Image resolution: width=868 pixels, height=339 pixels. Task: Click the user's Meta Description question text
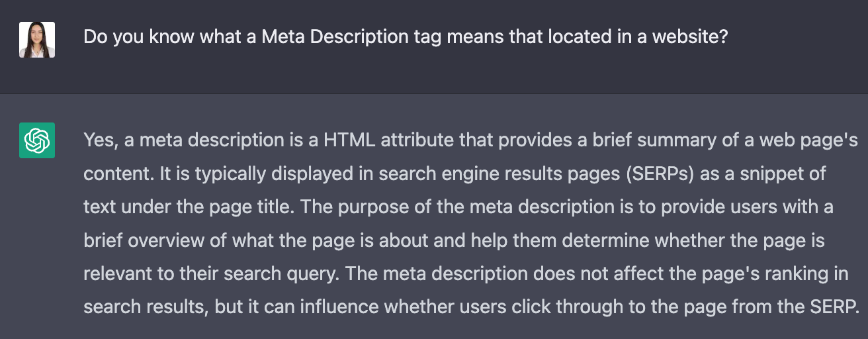406,36
